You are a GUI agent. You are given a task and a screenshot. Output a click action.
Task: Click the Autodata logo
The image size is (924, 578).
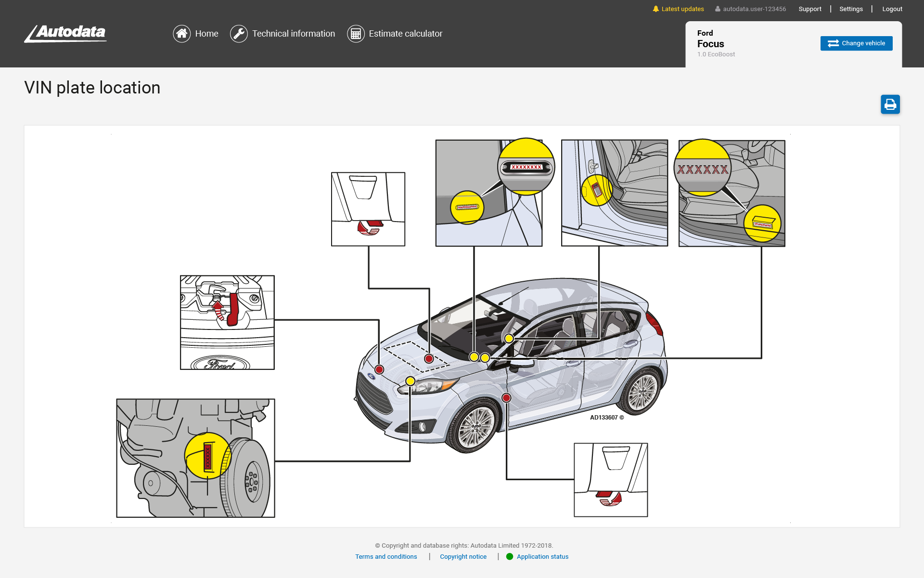point(65,34)
